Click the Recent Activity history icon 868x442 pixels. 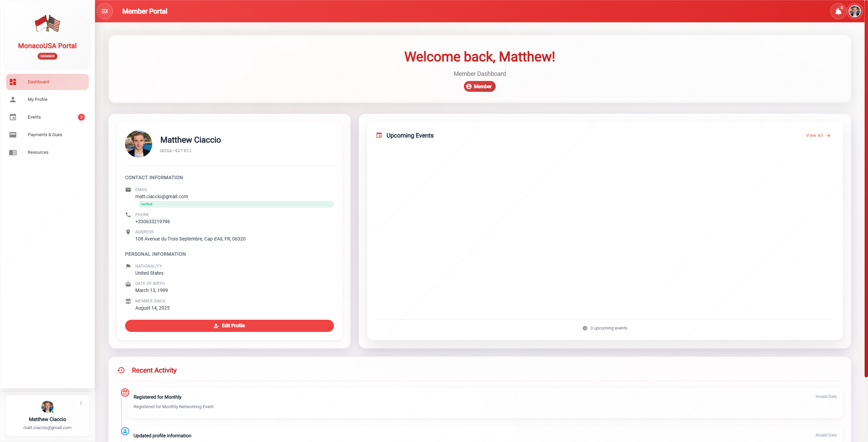121,370
